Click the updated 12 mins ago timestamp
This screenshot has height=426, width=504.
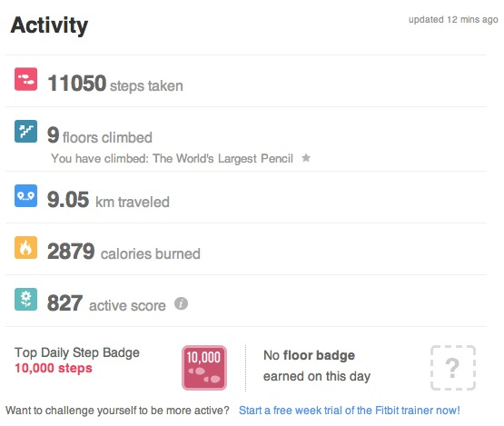pyautogui.click(x=453, y=20)
